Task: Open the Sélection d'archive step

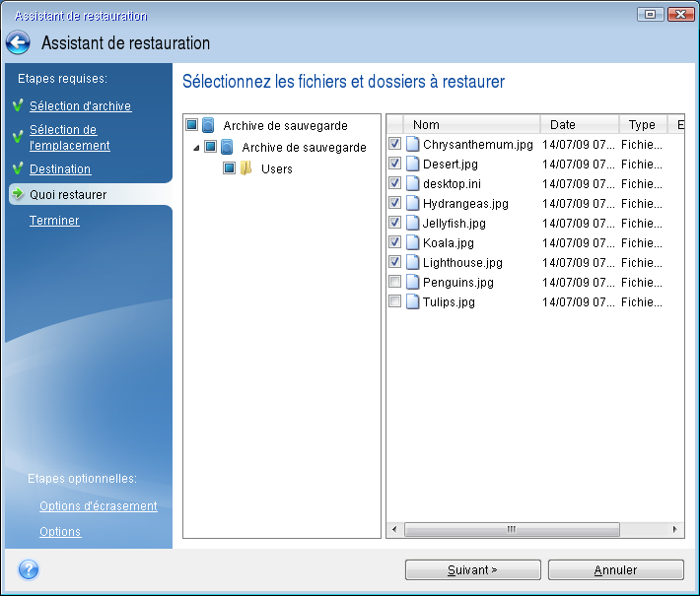Action: point(80,106)
